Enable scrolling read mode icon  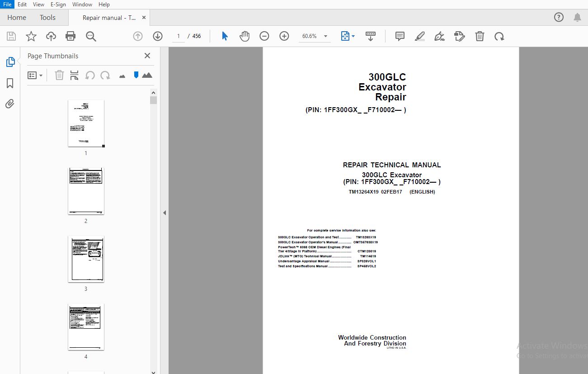[371, 36]
